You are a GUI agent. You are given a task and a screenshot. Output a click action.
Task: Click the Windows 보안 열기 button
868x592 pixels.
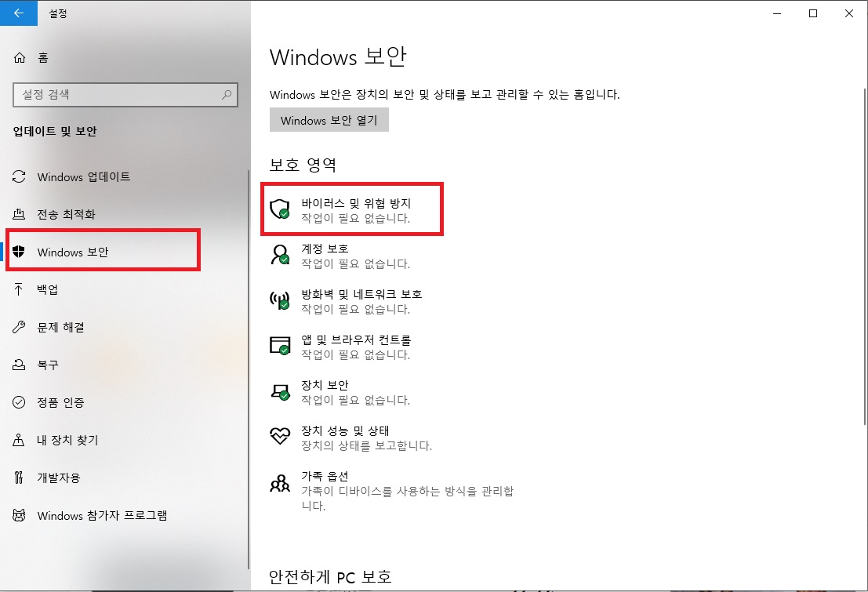coord(329,120)
